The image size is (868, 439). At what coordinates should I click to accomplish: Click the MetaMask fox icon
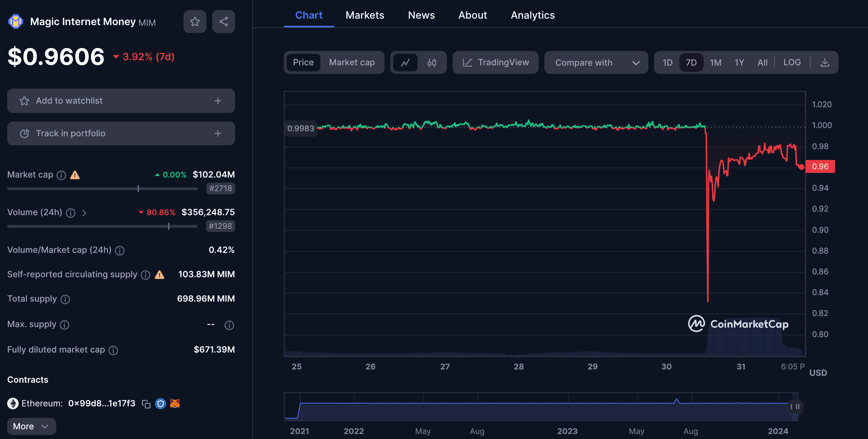tap(175, 403)
